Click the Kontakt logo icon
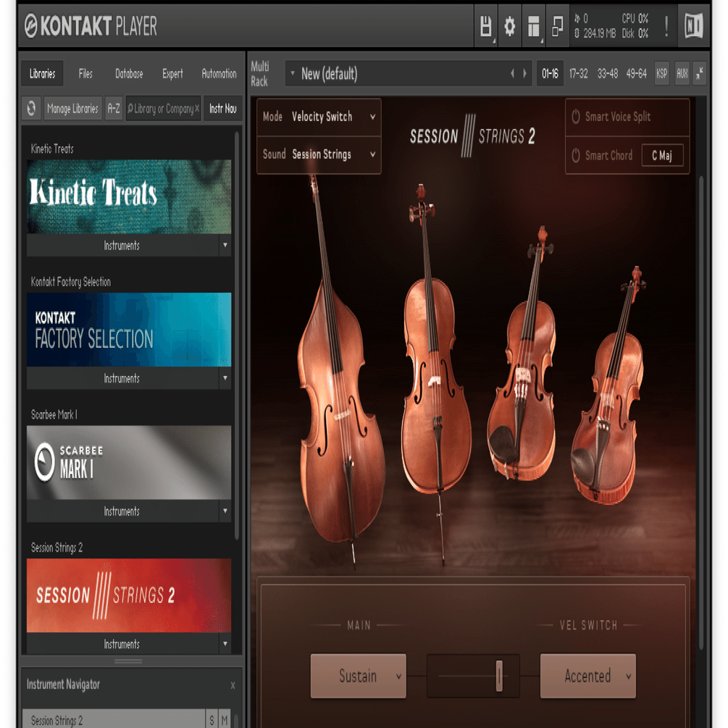The image size is (728, 728). click(x=31, y=25)
